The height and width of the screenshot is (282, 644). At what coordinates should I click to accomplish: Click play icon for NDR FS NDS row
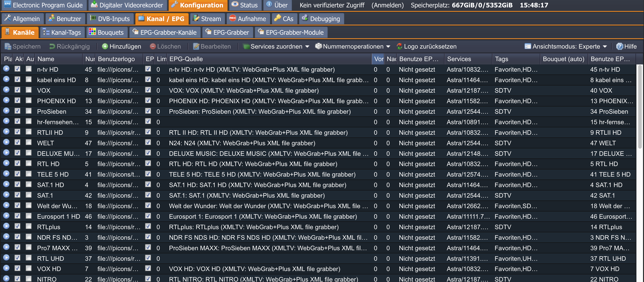pos(6,237)
